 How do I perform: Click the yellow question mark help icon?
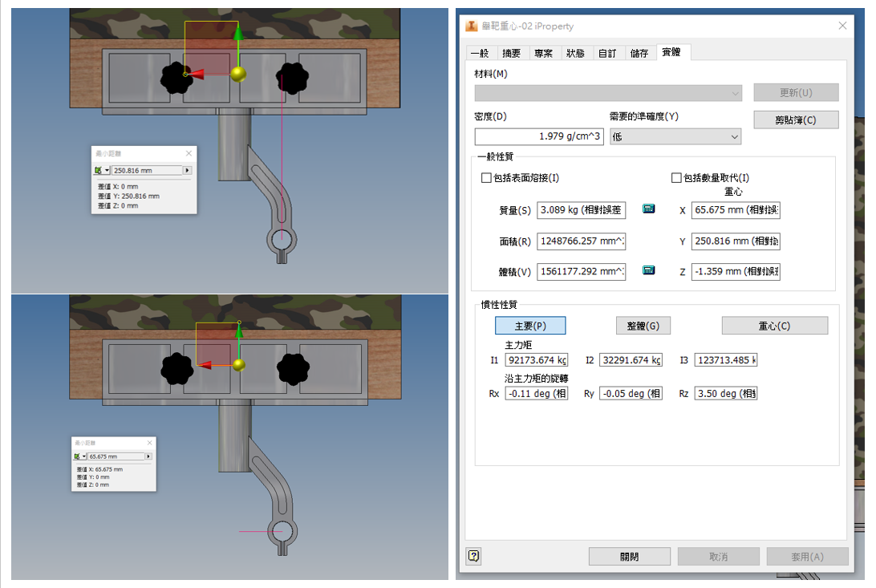(474, 556)
